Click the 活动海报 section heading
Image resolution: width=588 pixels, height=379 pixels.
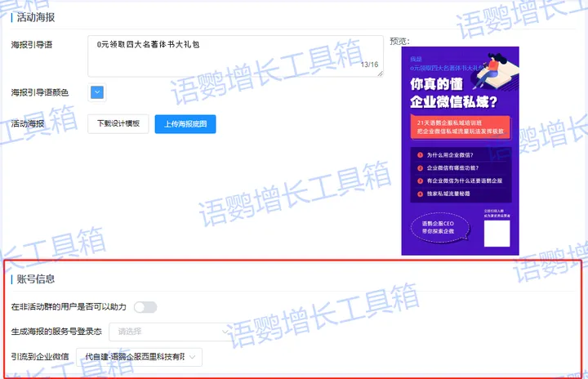(37, 16)
